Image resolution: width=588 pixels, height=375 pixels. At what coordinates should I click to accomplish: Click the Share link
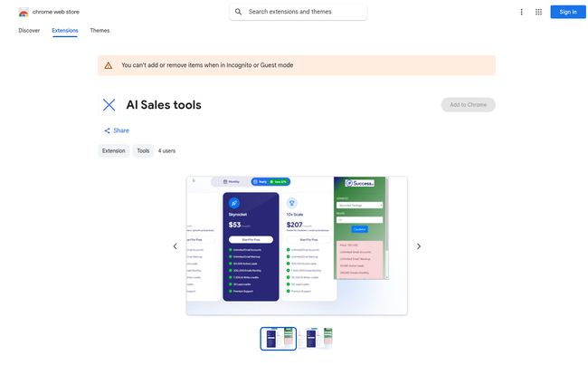click(117, 130)
